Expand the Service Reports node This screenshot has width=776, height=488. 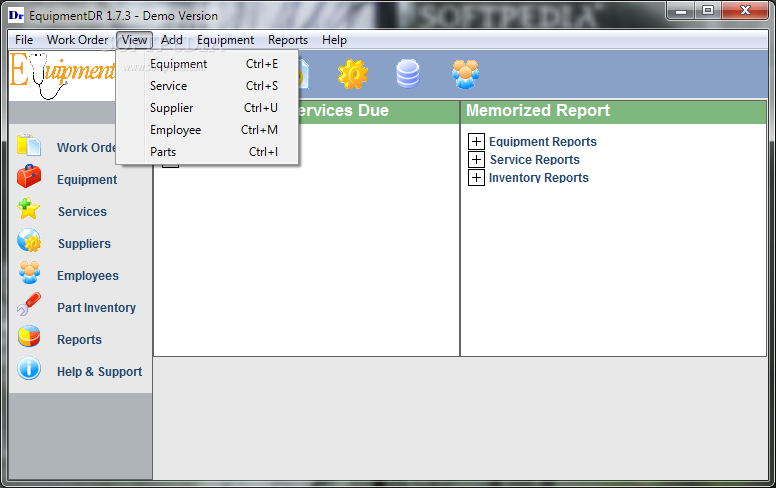point(476,159)
